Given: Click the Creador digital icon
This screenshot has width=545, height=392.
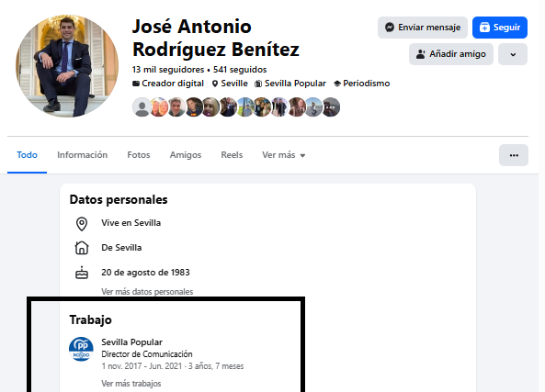Looking at the screenshot, I should 136,84.
